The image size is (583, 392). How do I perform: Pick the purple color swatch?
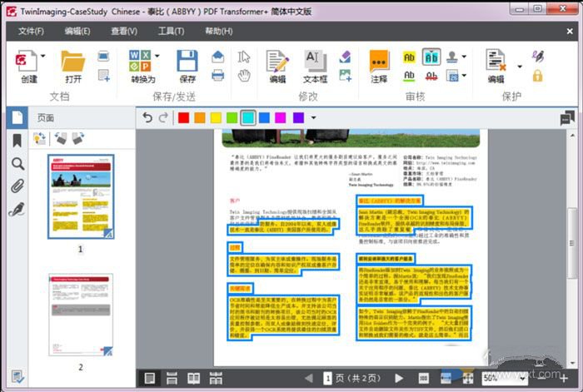pos(298,118)
